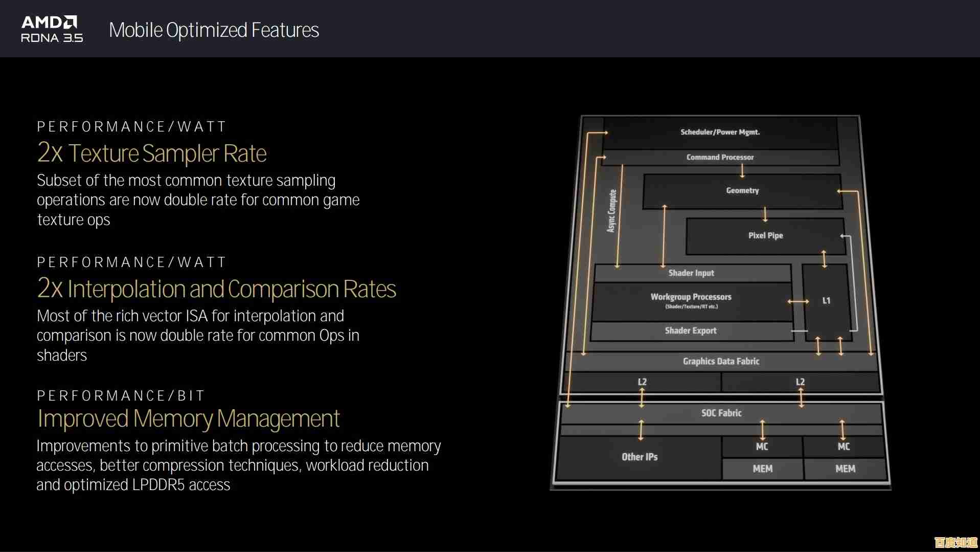Select the Geometry block in the diagram
Screen dimensions: 980x552
[x=742, y=190]
